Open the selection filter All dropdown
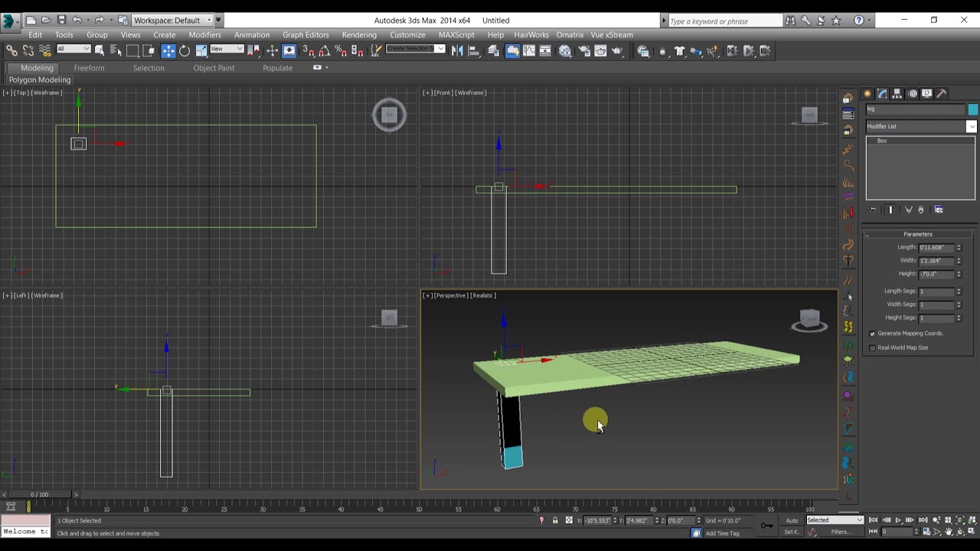The height and width of the screenshot is (551, 980). (73, 49)
